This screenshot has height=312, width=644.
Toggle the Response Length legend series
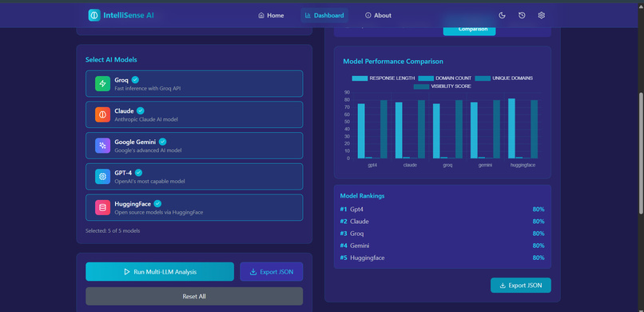point(384,78)
